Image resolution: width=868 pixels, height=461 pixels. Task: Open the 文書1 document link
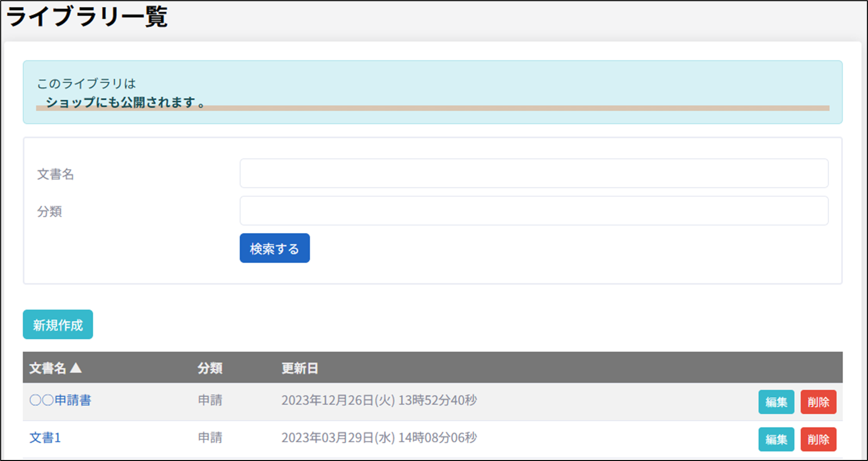45,438
